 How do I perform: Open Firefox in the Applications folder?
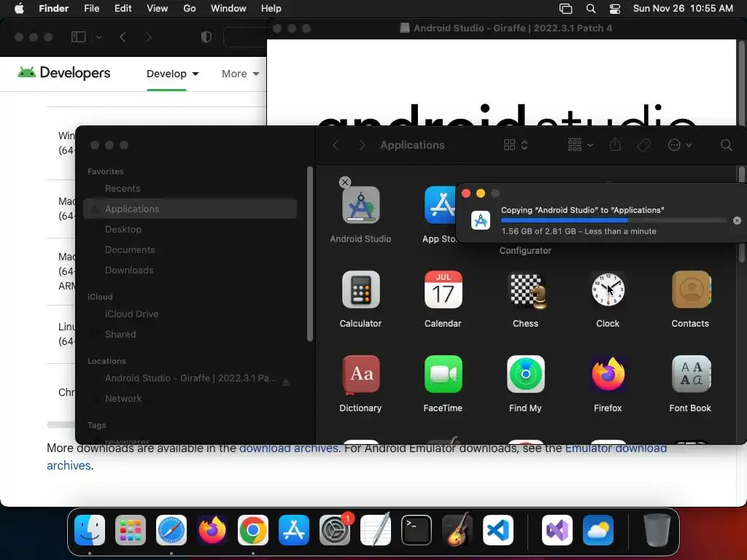[608, 374]
